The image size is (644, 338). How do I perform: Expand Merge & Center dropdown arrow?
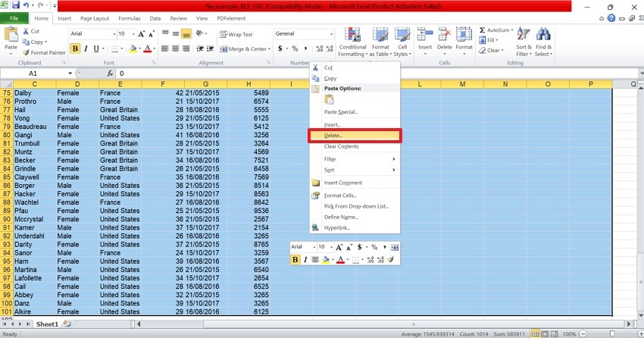[x=270, y=49]
